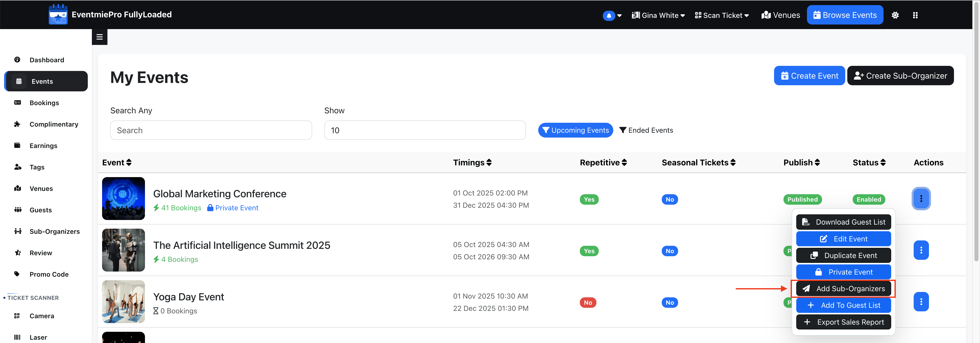Screen dimensions: 980x343
Task: Go to Venues in top navbar
Action: (x=781, y=15)
